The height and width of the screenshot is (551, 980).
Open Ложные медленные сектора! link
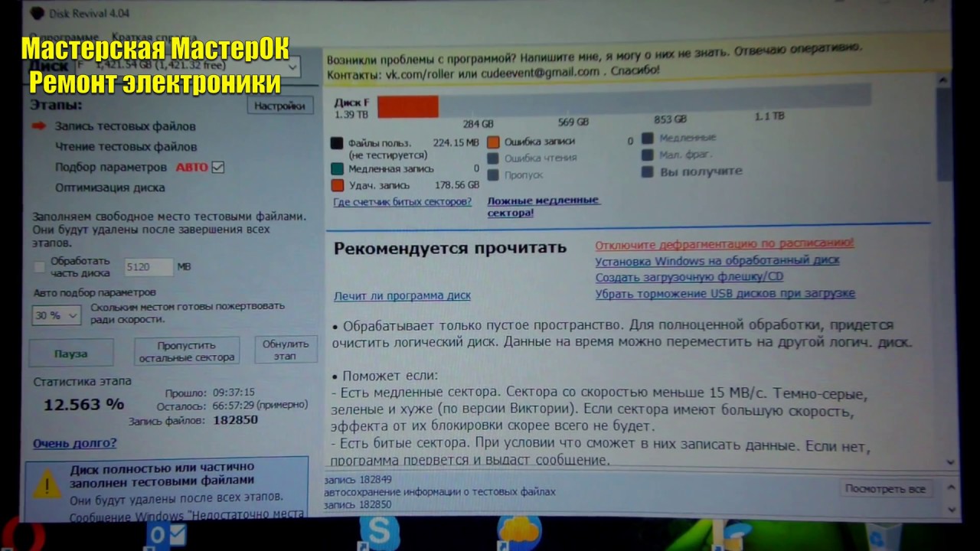(544, 206)
